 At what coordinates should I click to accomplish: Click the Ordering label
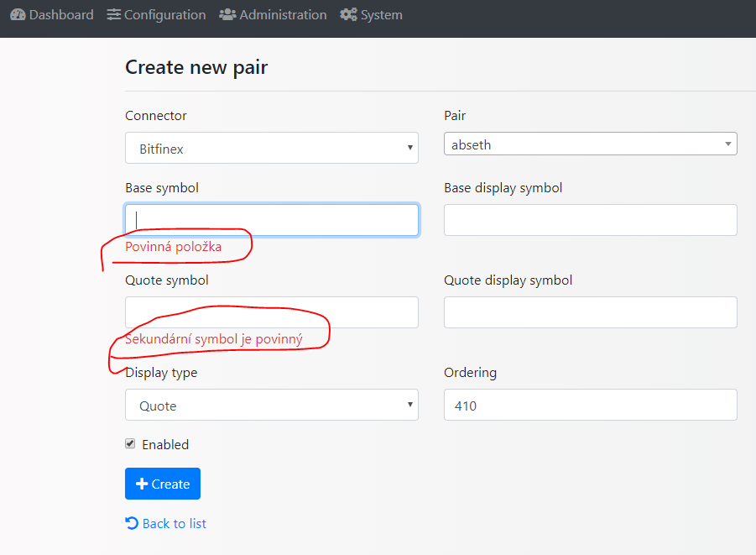[470, 373]
